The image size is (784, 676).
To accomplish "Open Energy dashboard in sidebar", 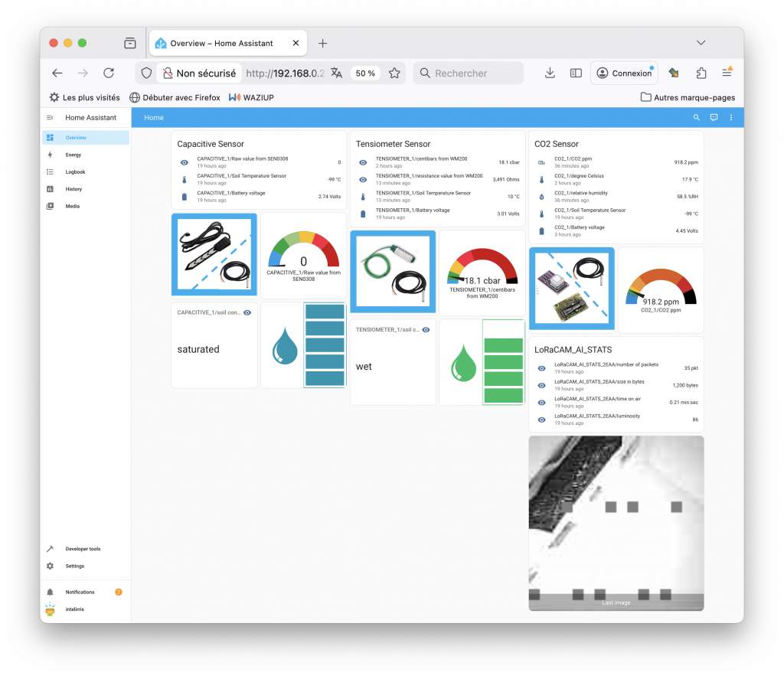I will 73,155.
